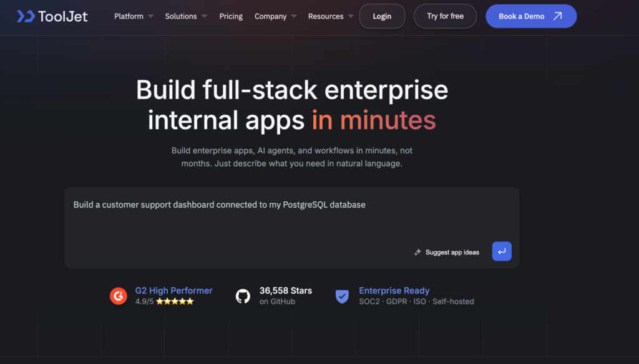Click the Try for free button
Image resolution: width=639 pixels, height=364 pixels.
[x=445, y=16]
